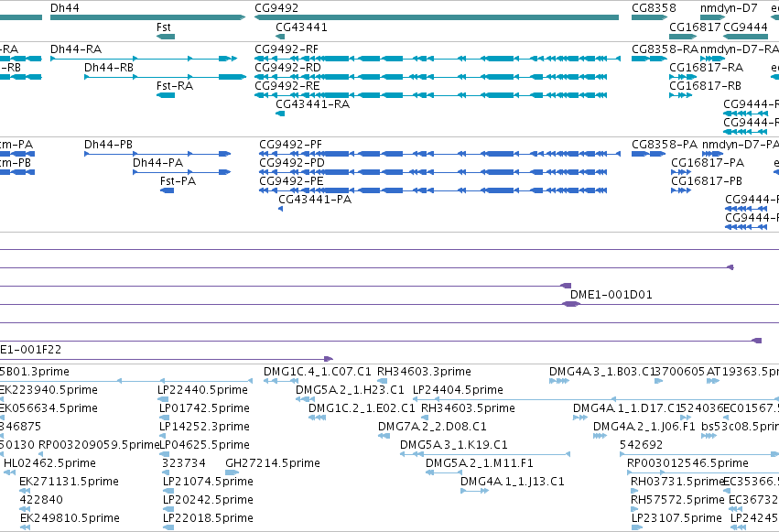Select EST DMG5A.2_1.M11.F1
779x532 pixels.
tap(480, 463)
